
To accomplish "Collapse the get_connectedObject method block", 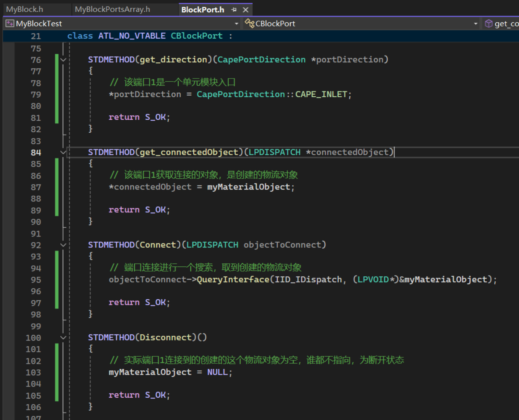I will tap(63, 152).
